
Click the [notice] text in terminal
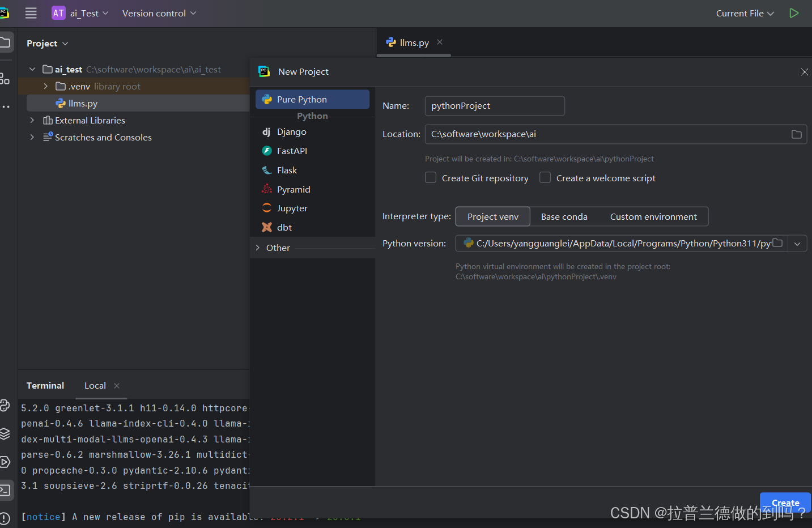coord(44,517)
